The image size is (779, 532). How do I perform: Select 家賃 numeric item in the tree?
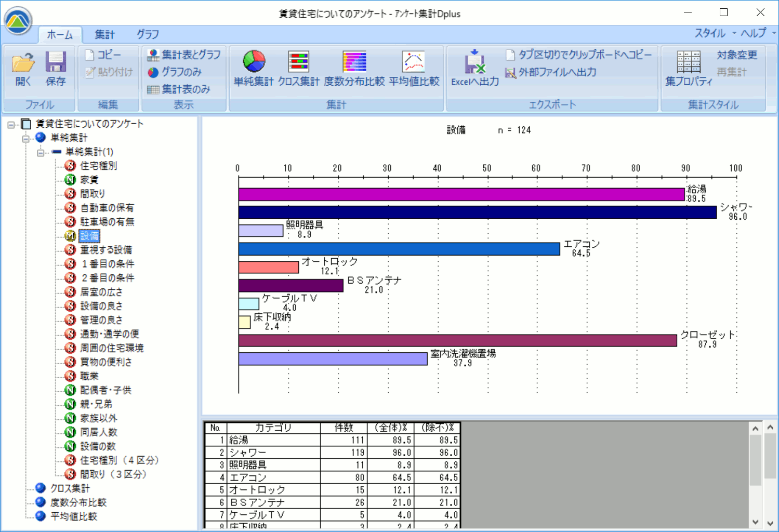(x=89, y=180)
